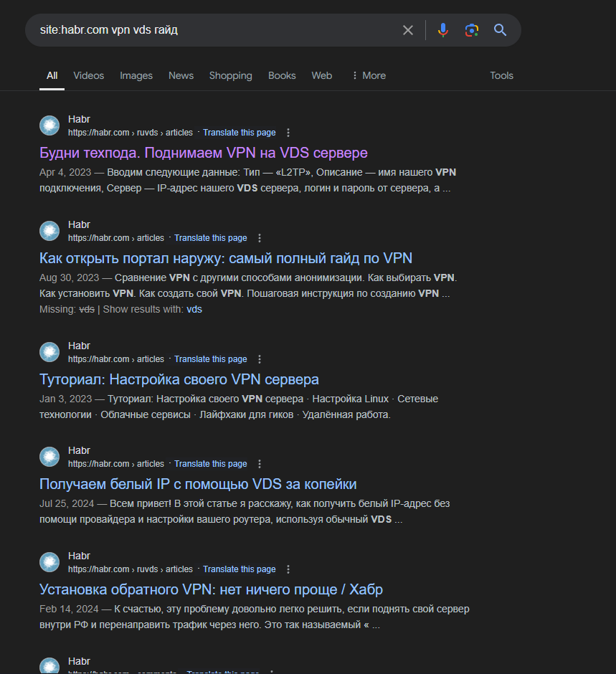Switch to the Videos tab

88,75
